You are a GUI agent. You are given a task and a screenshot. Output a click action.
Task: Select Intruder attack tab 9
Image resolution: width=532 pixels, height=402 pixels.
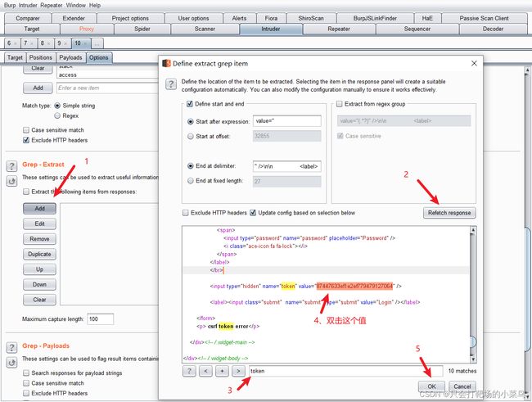point(63,43)
